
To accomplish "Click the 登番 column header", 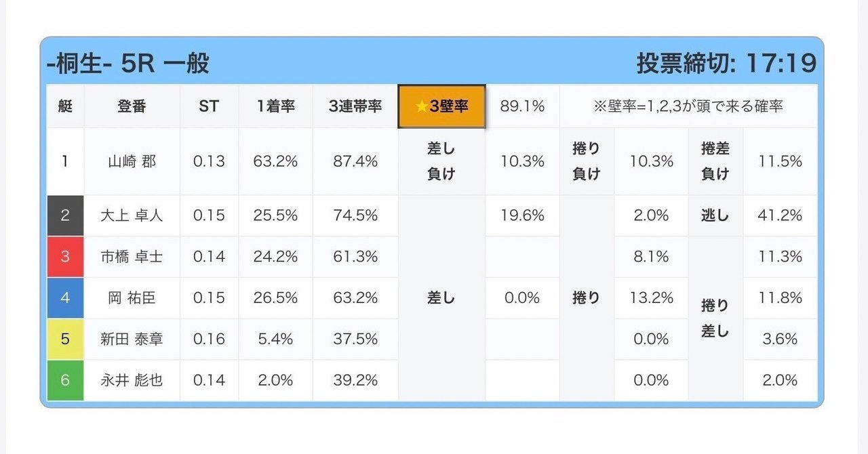I will [132, 106].
